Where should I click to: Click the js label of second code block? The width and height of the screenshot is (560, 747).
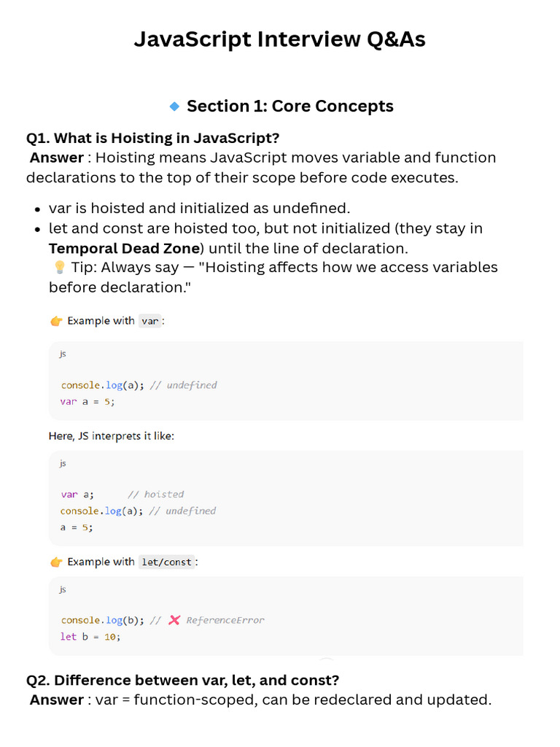click(x=63, y=463)
